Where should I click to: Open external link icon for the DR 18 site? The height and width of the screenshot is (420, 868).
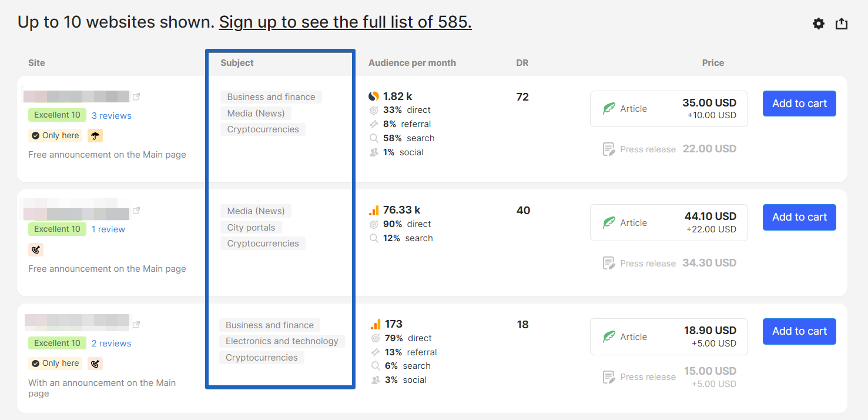pyautogui.click(x=136, y=324)
